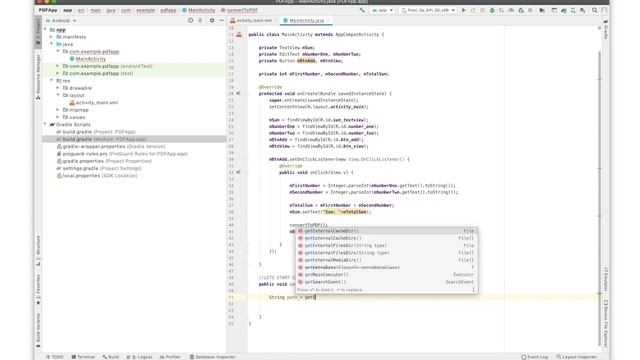Expand the drawable folder
The height and width of the screenshot is (360, 640).
click(x=58, y=88)
